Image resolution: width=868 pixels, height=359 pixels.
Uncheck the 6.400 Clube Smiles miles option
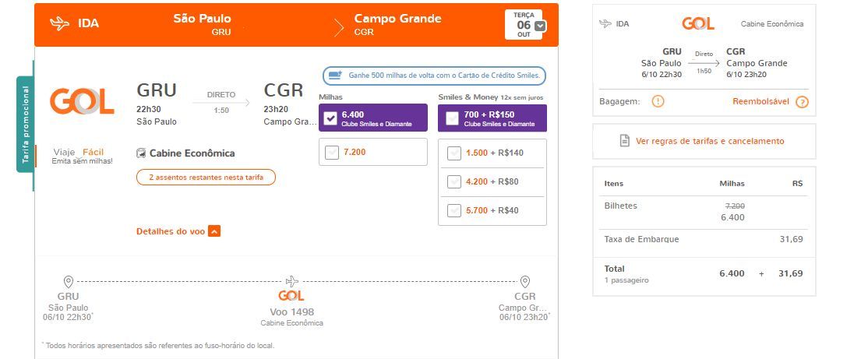tap(330, 118)
